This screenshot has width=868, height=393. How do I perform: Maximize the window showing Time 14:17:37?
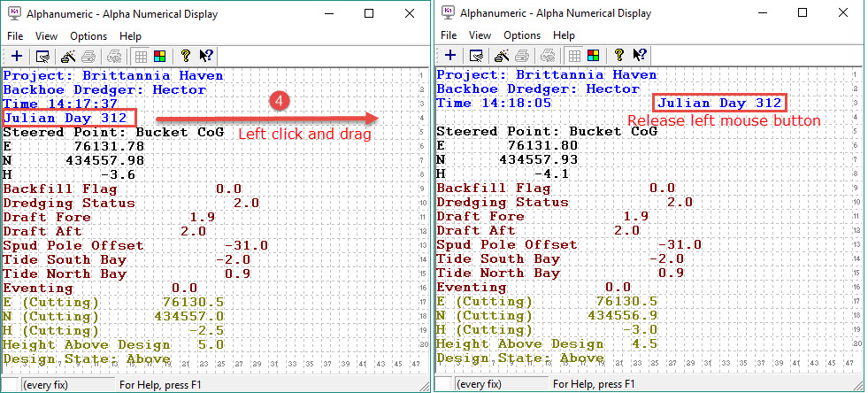click(x=369, y=14)
